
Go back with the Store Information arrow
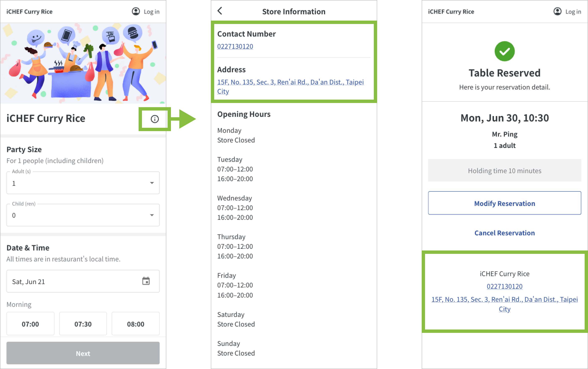220,11
